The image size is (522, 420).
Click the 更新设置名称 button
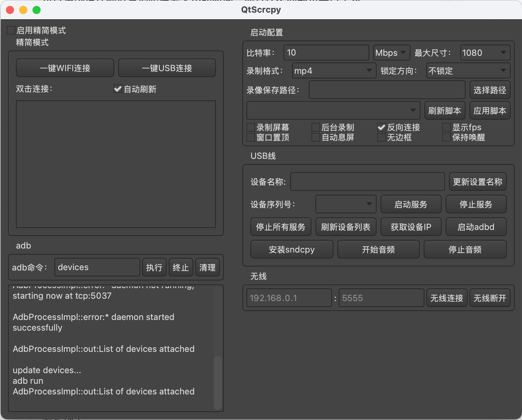click(x=478, y=182)
